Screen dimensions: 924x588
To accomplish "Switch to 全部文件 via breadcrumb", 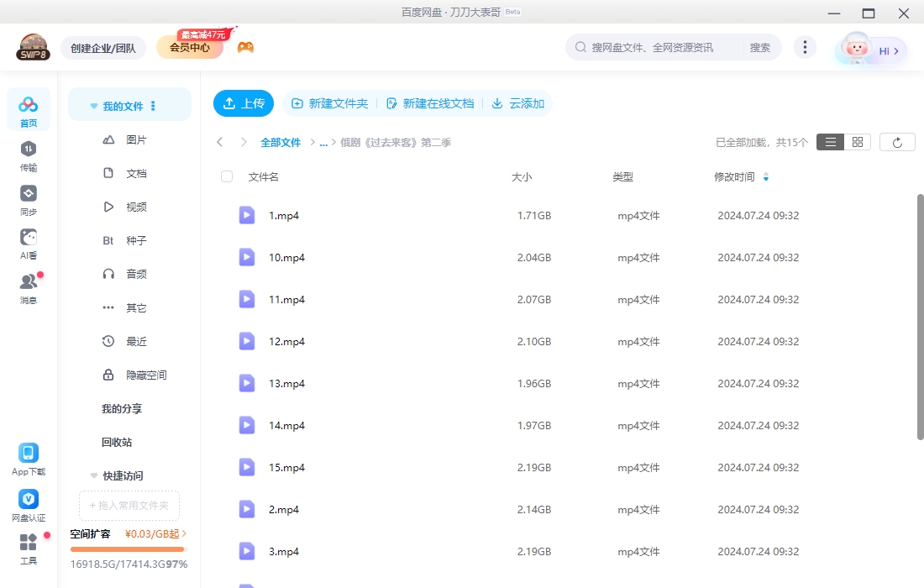I will tap(281, 142).
